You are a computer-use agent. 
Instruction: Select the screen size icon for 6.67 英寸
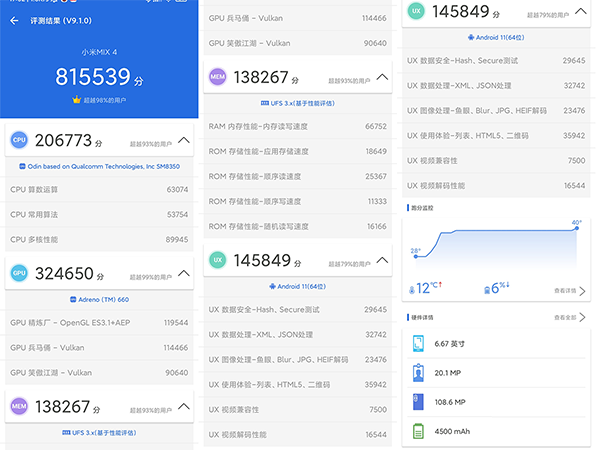tap(418, 344)
